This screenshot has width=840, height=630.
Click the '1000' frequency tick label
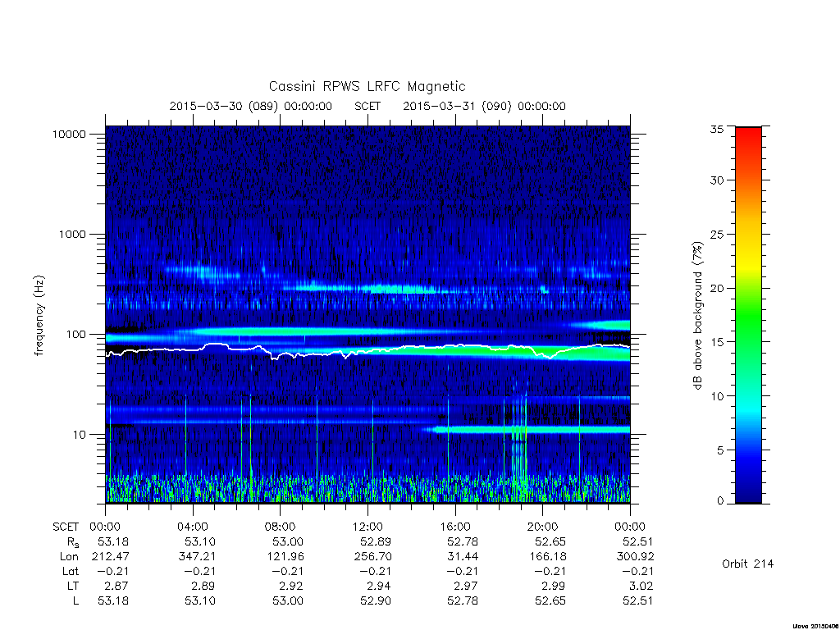[x=72, y=234]
